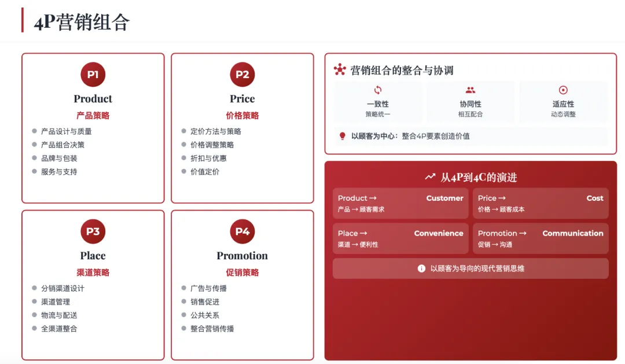Click the refresh icon above 一致性
Viewport: 625px width, 364px height.
(378, 90)
